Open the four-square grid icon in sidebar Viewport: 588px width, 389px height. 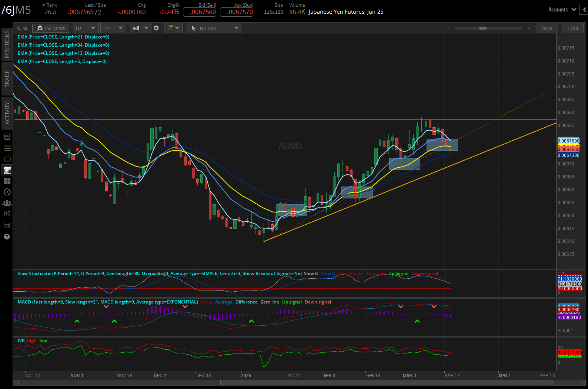tap(7, 181)
